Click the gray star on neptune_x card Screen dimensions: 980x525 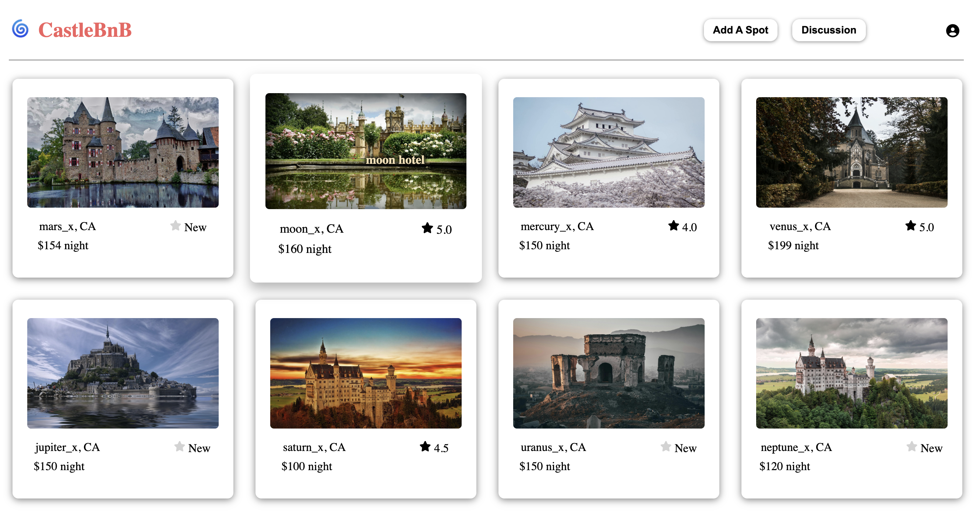(911, 446)
